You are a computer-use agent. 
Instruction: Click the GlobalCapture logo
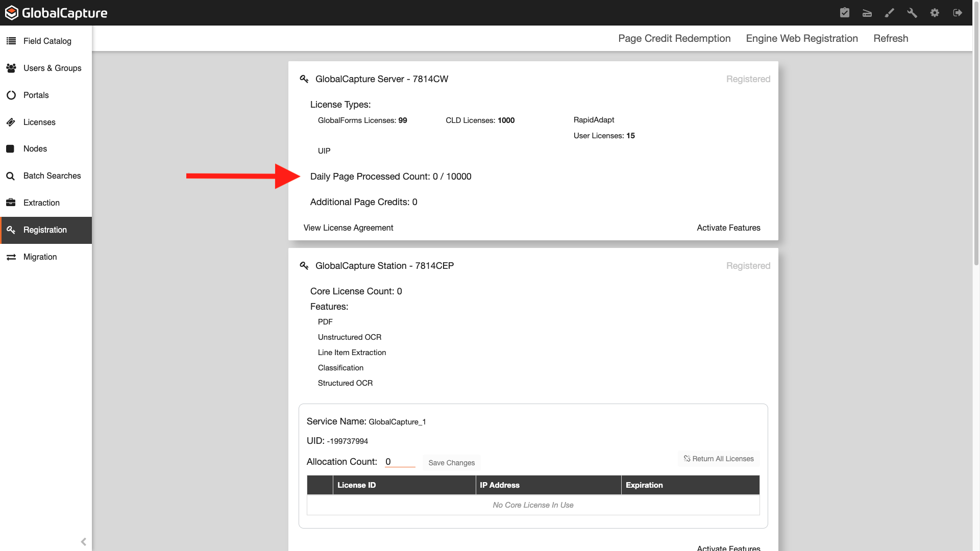(56, 13)
